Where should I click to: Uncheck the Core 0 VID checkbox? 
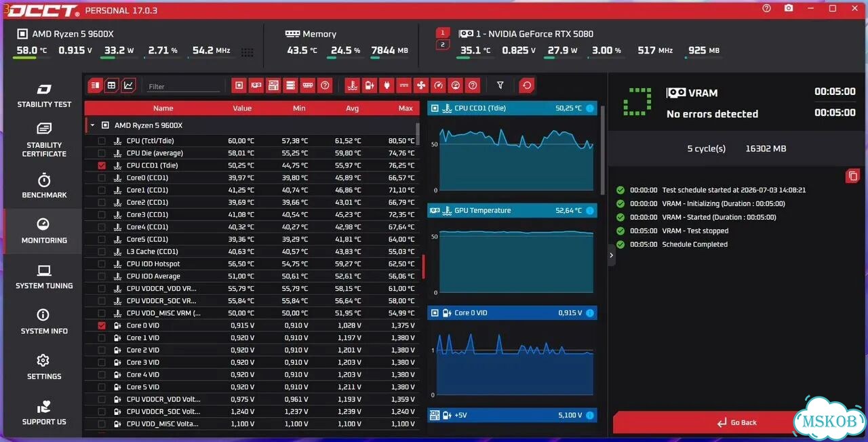102,325
